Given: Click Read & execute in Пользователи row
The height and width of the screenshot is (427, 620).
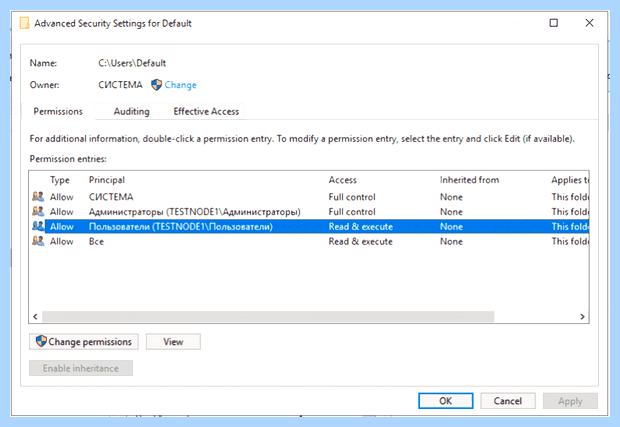Looking at the screenshot, I should (361, 227).
